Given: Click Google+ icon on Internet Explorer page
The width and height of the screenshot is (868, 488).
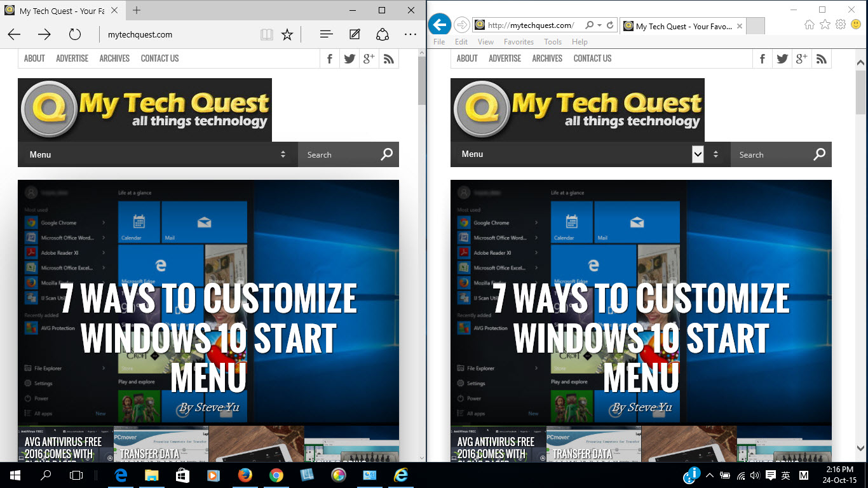Looking at the screenshot, I should click(x=802, y=58).
